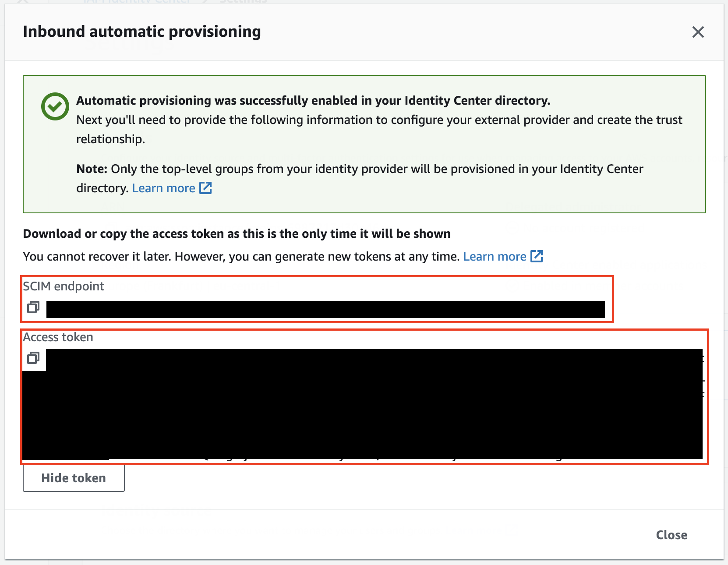This screenshot has width=728, height=565.
Task: Copy the SCIM endpoint value
Action: pyautogui.click(x=33, y=307)
